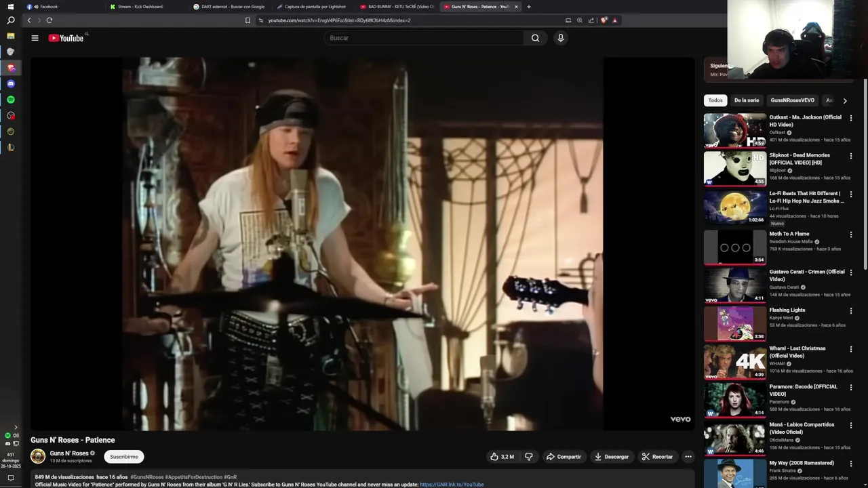Open the zoom magnifier icon in the address bar
This screenshot has width=868, height=488.
click(579, 20)
